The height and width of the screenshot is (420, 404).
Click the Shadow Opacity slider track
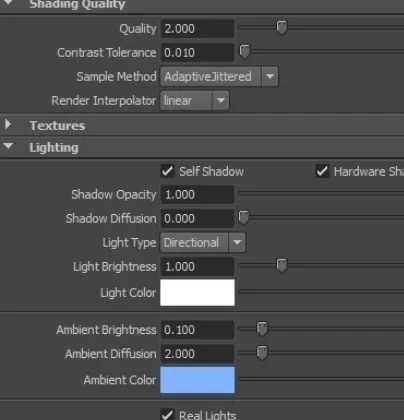(321, 193)
